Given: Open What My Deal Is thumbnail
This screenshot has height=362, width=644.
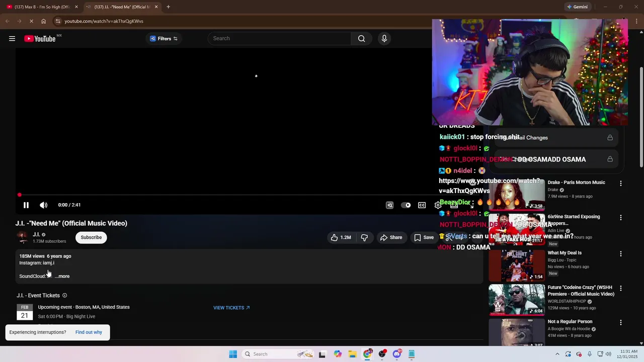Looking at the screenshot, I should point(516,265).
